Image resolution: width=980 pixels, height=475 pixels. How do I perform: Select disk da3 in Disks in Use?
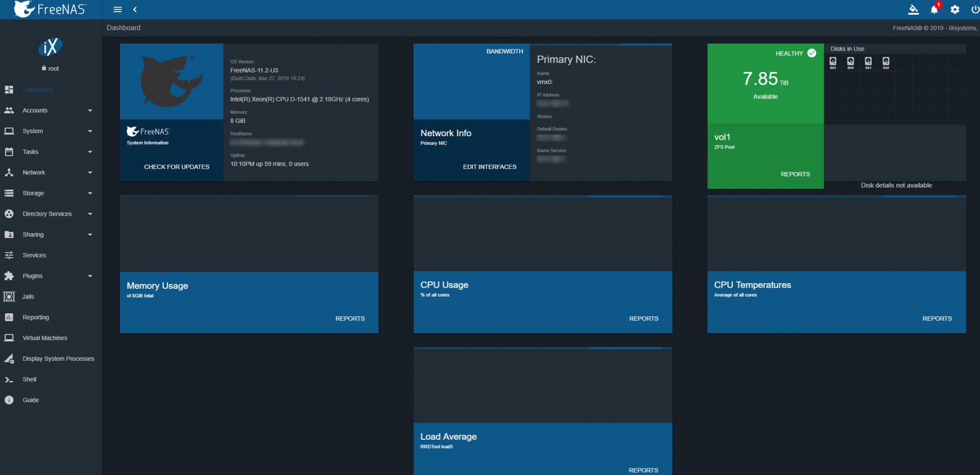833,63
